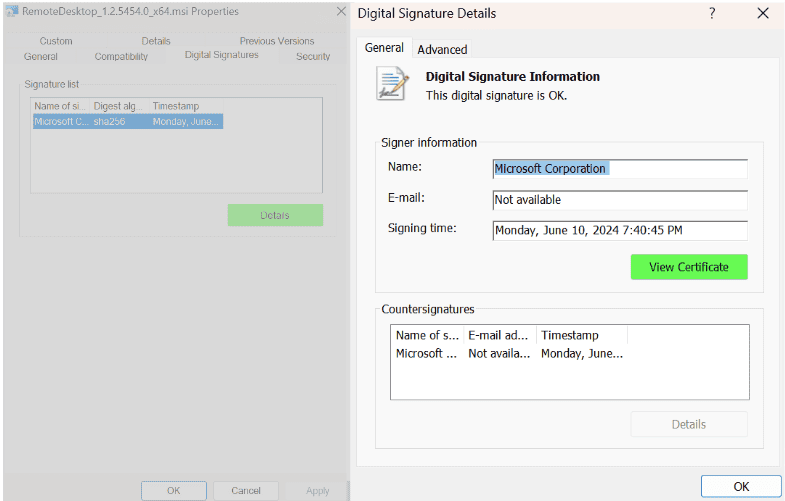Confirm with OK in Digital Signature Details
Screen dimensions: 785x501
pos(741,486)
